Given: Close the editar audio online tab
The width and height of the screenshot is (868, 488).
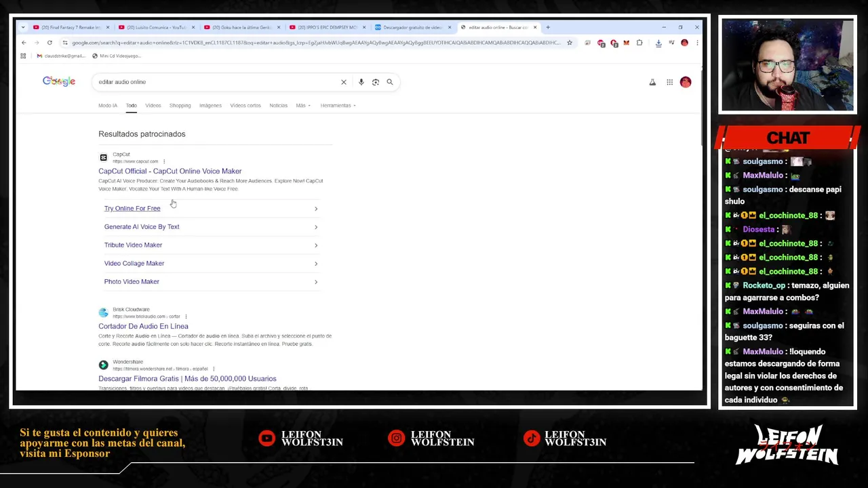Looking at the screenshot, I should click(535, 27).
